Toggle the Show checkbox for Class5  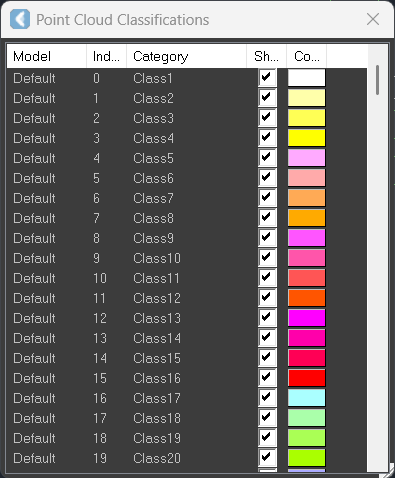[267, 158]
